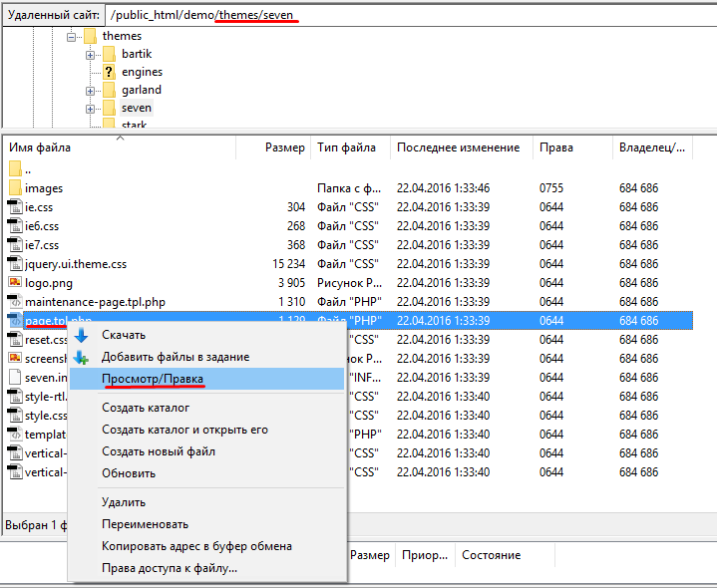The width and height of the screenshot is (717, 588).
Task: Click the 15 234 size cell
Action: point(288,264)
